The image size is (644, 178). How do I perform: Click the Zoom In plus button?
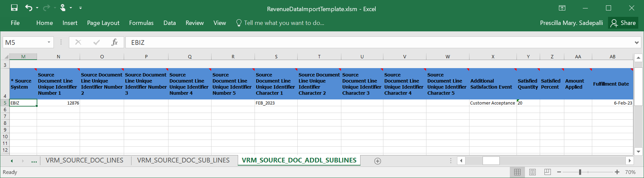pos(617,172)
